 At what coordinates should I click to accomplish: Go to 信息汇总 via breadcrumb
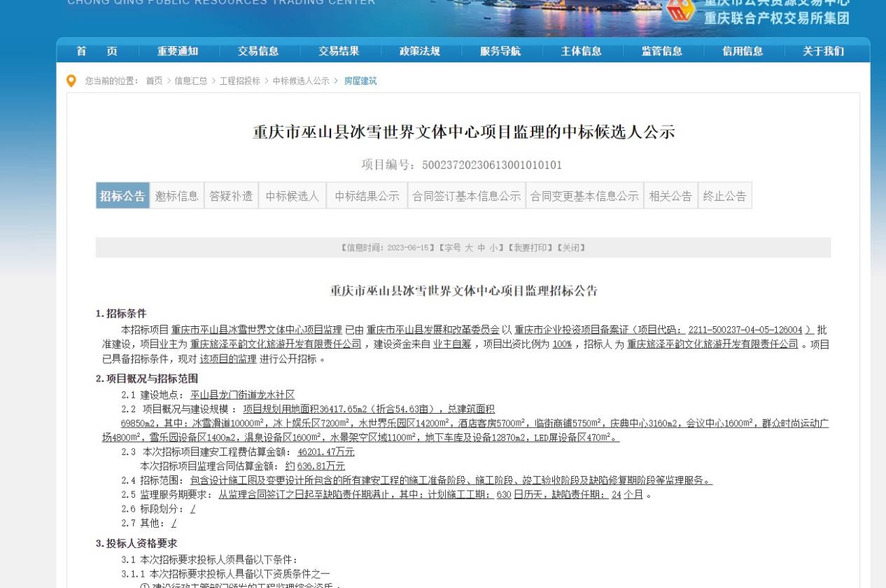coord(190,81)
